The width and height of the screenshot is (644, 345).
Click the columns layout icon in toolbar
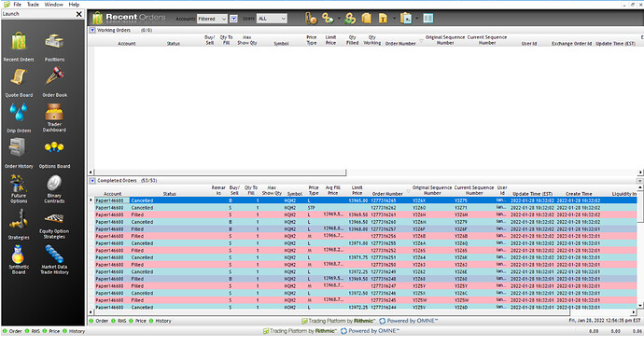(x=428, y=18)
